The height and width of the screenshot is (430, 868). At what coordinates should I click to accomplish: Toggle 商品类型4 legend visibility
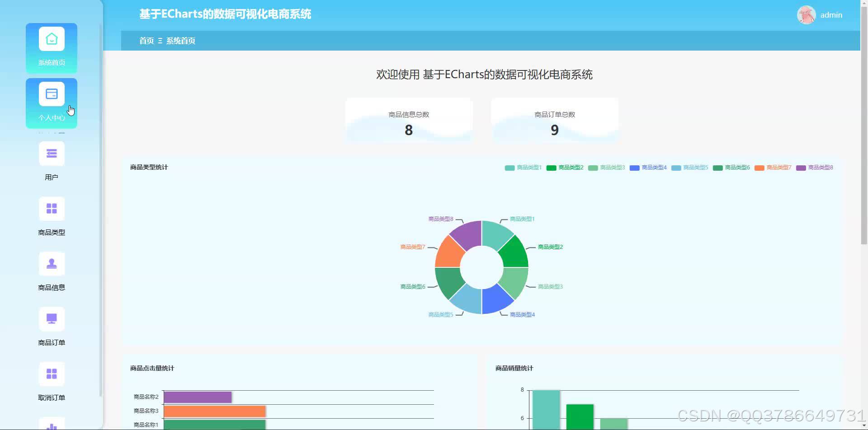click(x=654, y=168)
